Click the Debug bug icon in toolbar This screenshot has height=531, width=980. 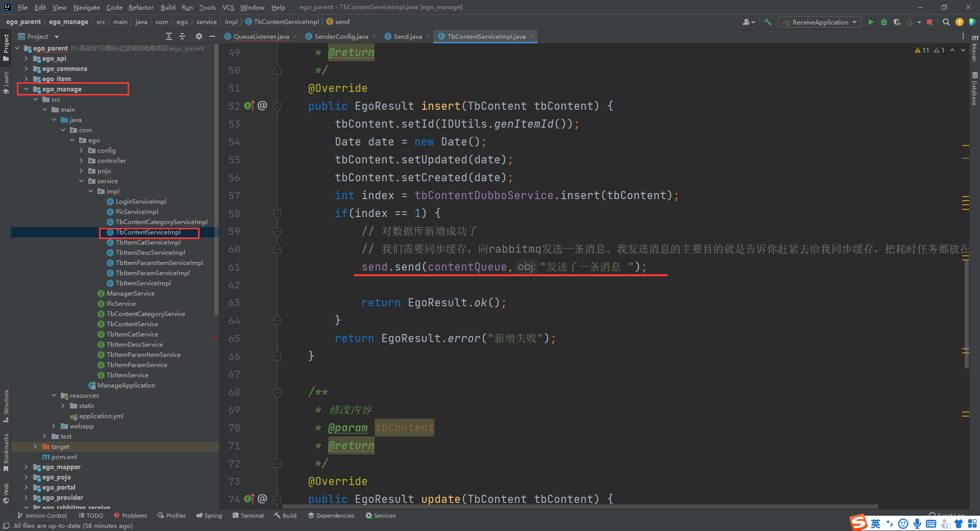[884, 22]
